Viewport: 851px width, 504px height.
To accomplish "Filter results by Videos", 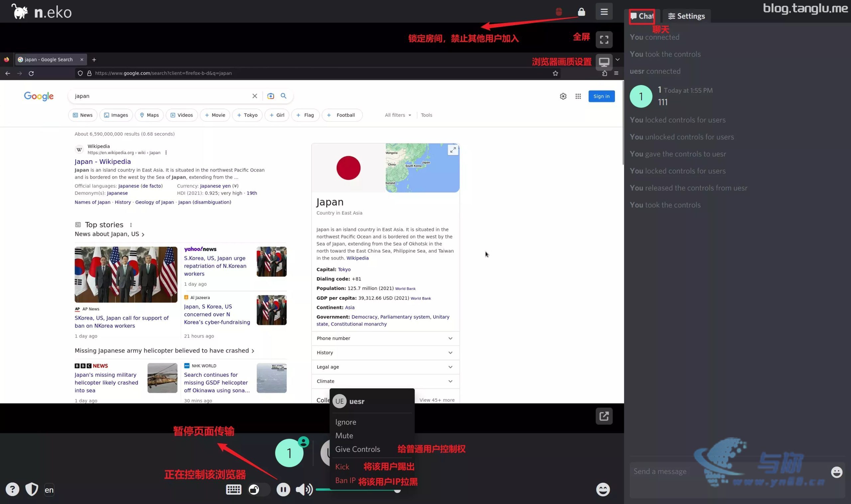I will point(182,115).
